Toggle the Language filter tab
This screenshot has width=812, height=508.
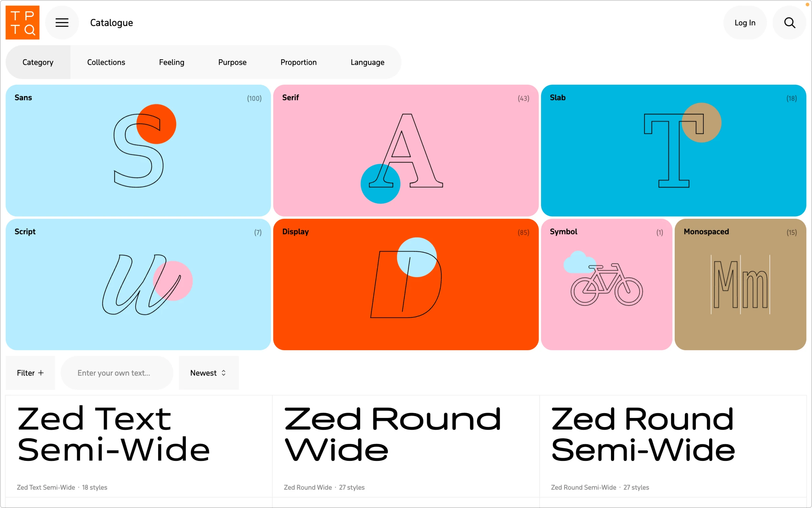(367, 63)
